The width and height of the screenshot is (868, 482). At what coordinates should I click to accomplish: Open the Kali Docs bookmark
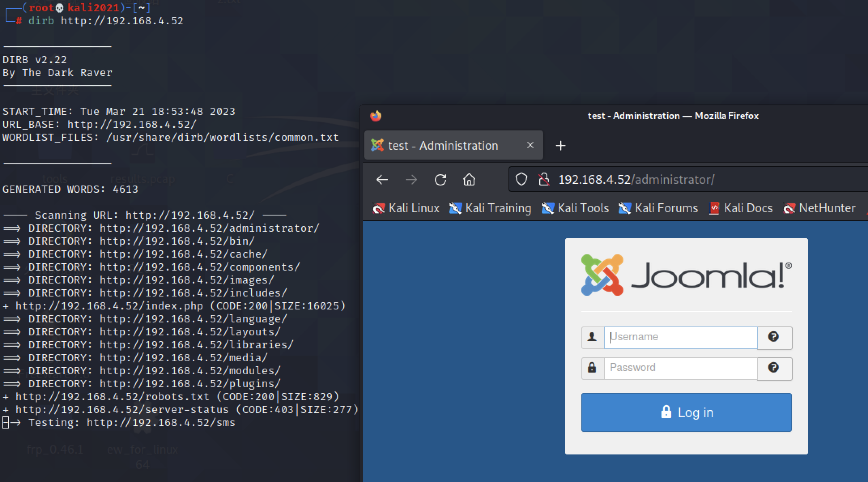click(x=741, y=208)
